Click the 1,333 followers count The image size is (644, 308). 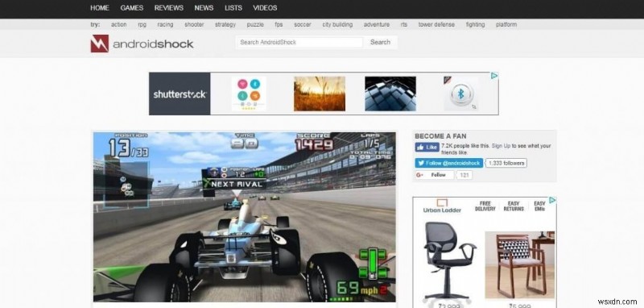coord(506,163)
